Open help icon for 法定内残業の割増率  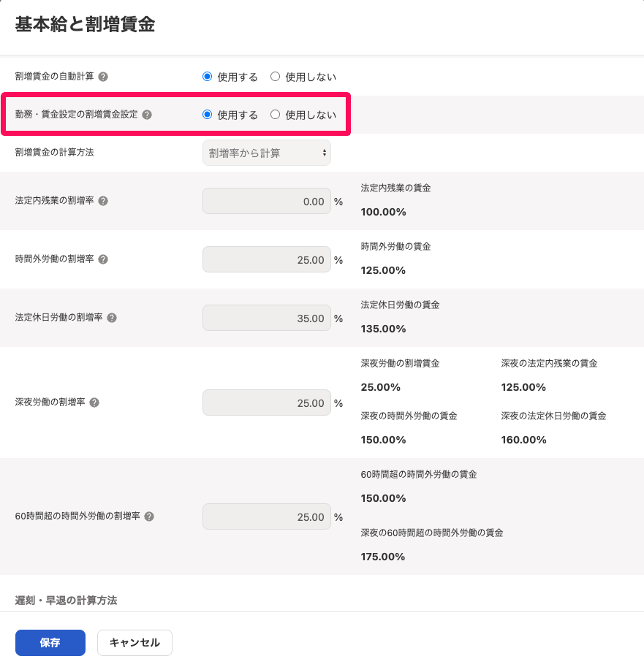pyautogui.click(x=103, y=201)
